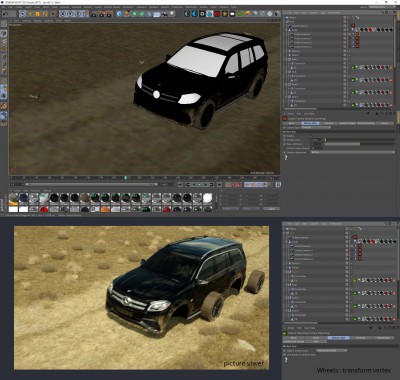Open the camera type dropdown in attributes

tap(316, 127)
